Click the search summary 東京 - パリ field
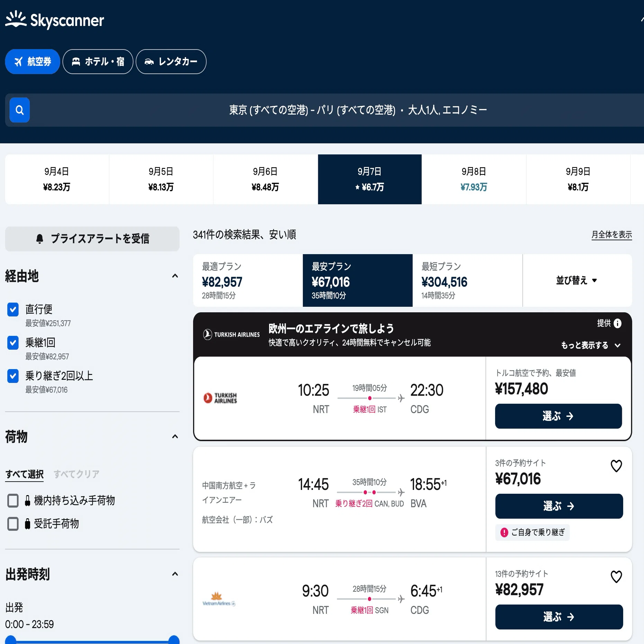644x644 pixels. pos(358,110)
